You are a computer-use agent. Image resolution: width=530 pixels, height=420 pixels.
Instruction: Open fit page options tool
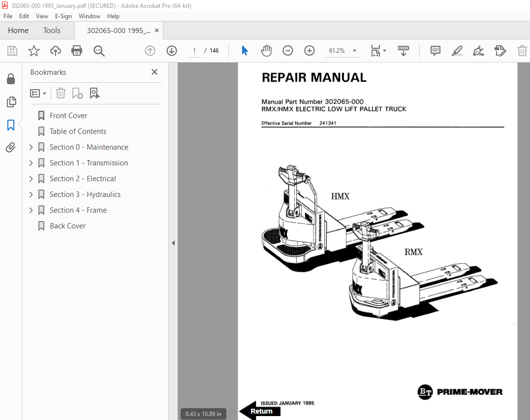[378, 51]
